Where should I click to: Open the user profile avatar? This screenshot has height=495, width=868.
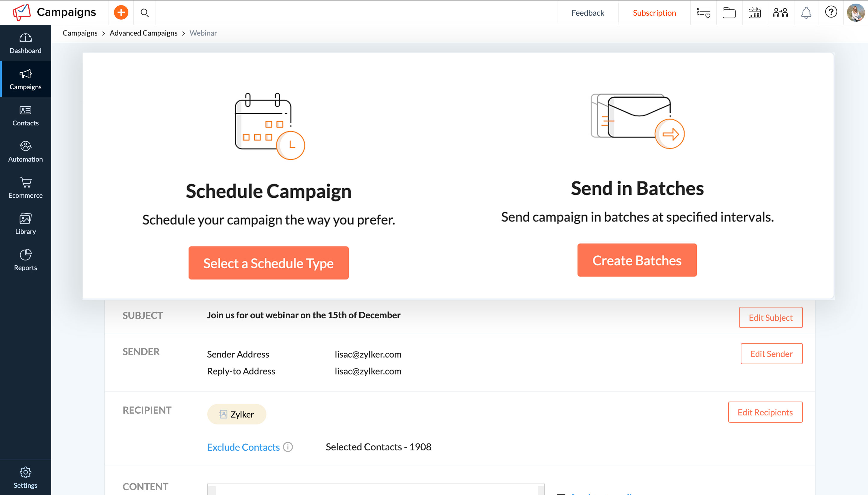(855, 13)
